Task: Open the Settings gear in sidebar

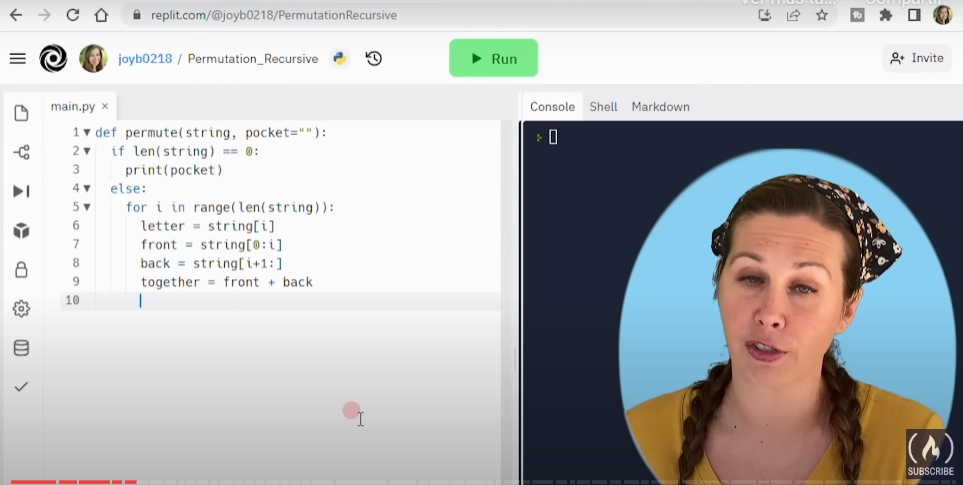Action: (x=21, y=309)
